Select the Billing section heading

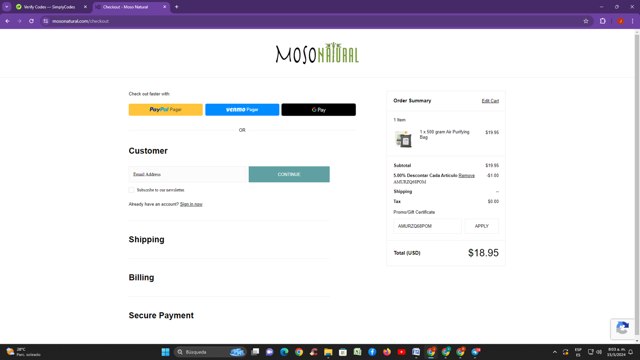141,278
